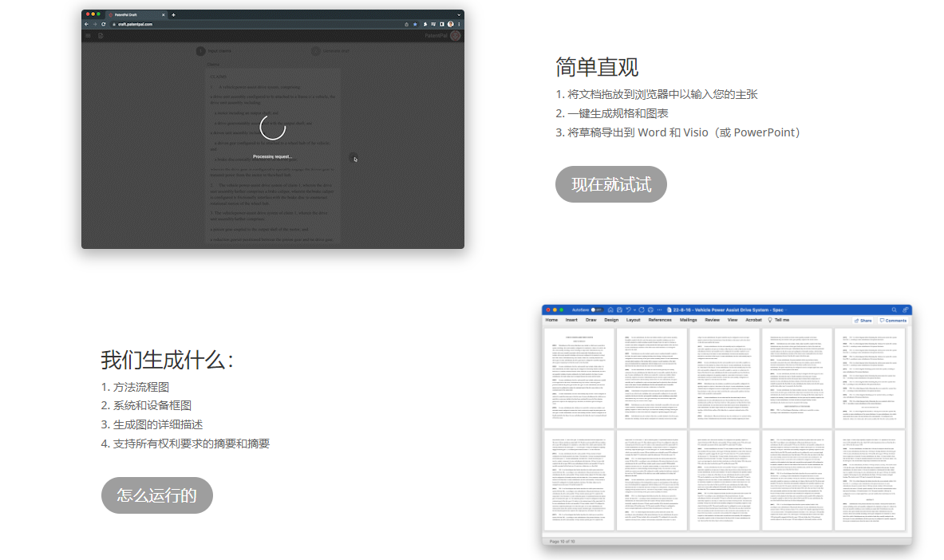Click the browser reload icon
944x560 pixels.
[x=104, y=24]
